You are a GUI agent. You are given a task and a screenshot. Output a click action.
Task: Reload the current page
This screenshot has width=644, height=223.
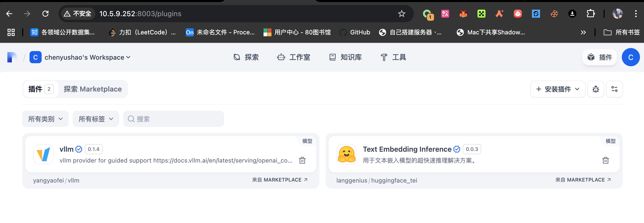pyautogui.click(x=45, y=14)
